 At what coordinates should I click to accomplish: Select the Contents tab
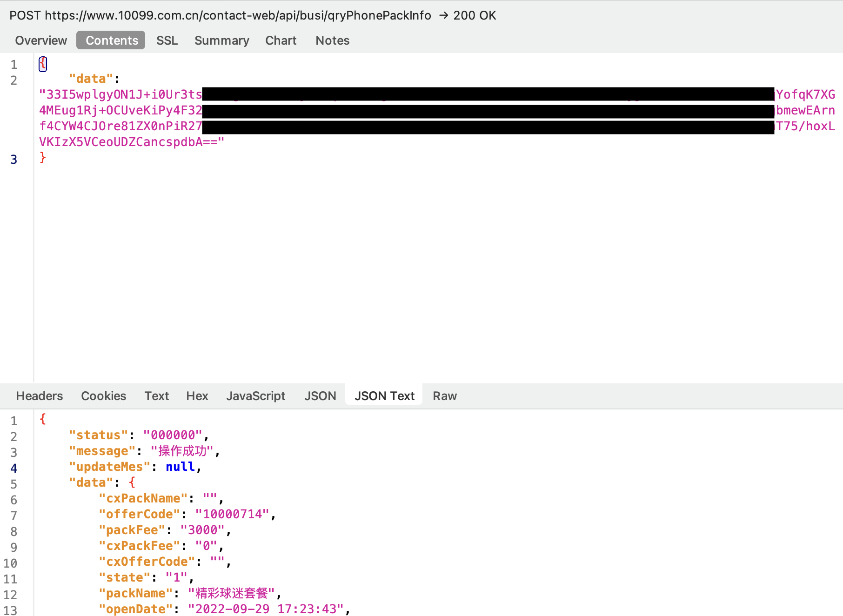(112, 40)
